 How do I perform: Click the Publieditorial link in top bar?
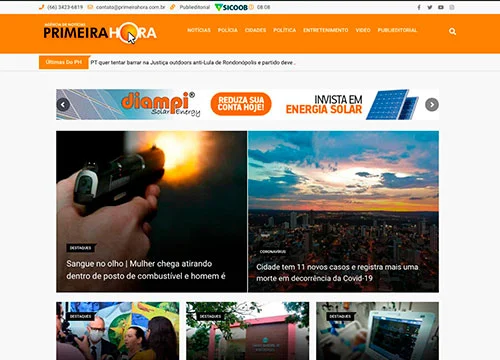pos(195,7)
